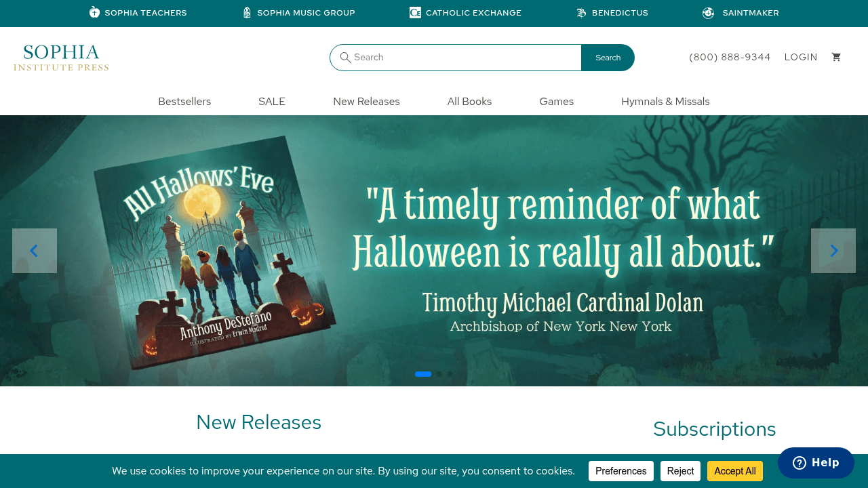Focus the Search text field

pos(465,58)
